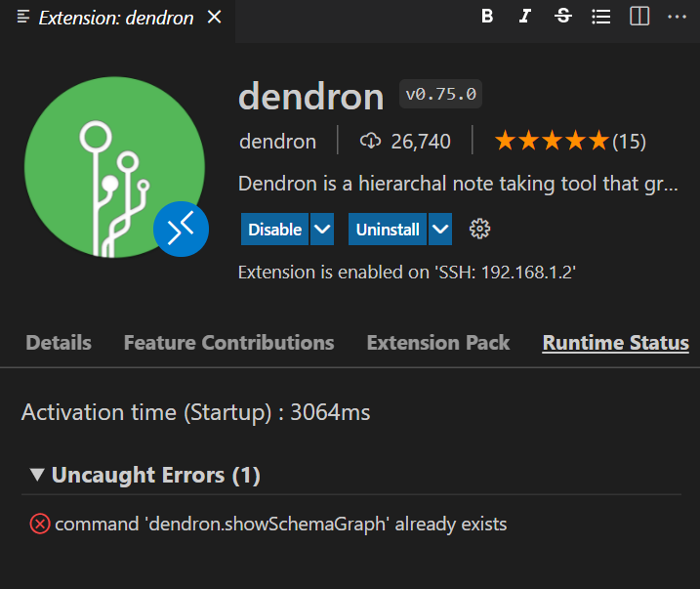The image size is (700, 589).
Task: Click the Dendron hierarchal note description text
Action: click(x=458, y=184)
